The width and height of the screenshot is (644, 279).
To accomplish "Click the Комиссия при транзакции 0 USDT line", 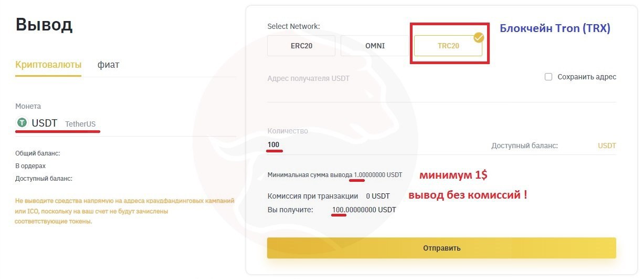I will coord(328,196).
